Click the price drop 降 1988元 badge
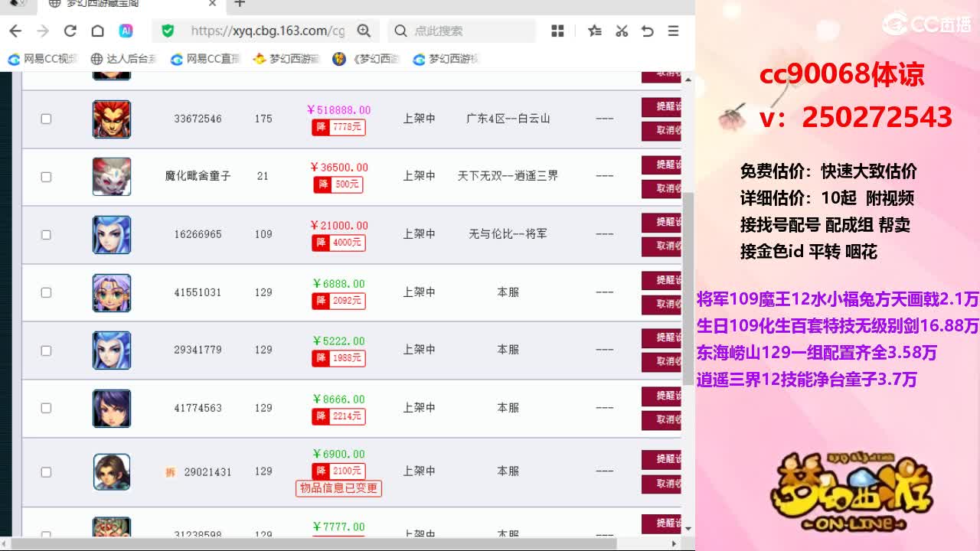 pos(338,358)
